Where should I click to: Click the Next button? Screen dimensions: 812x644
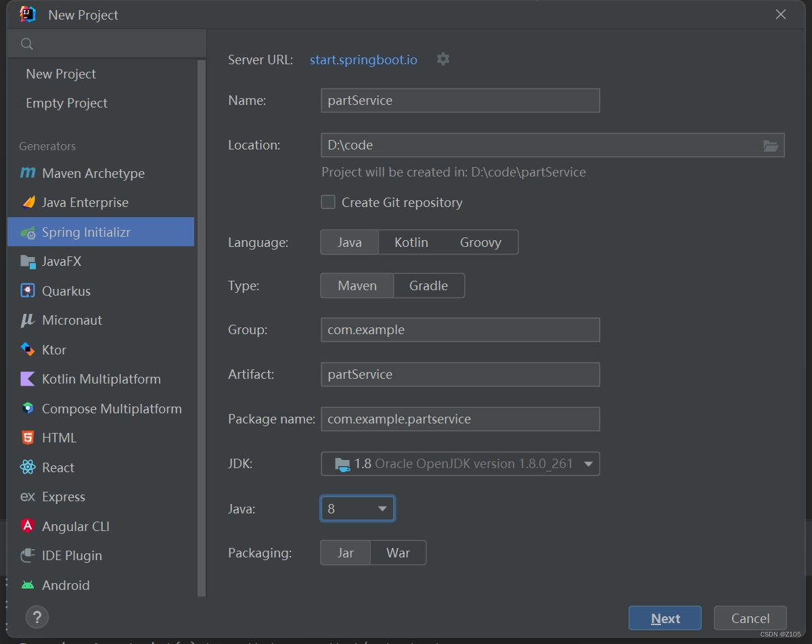[x=665, y=618]
